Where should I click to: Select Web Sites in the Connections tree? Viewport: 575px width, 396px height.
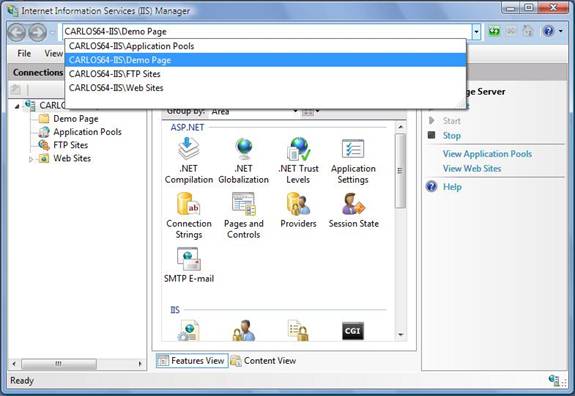(x=72, y=158)
